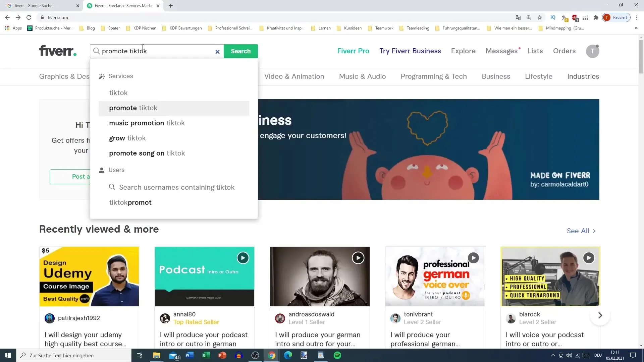The height and width of the screenshot is (362, 644).
Task: Click the Post a request button
Action: tap(70, 177)
